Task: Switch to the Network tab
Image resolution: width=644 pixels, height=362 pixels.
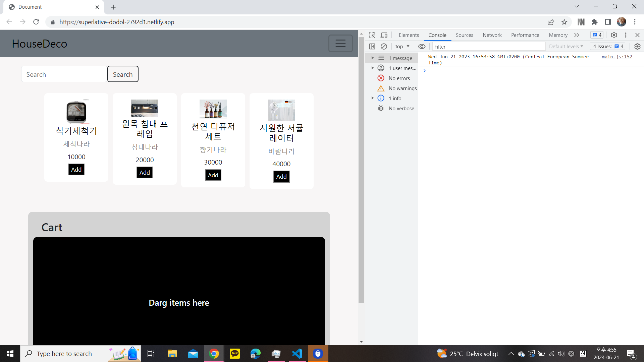Action: point(492,35)
